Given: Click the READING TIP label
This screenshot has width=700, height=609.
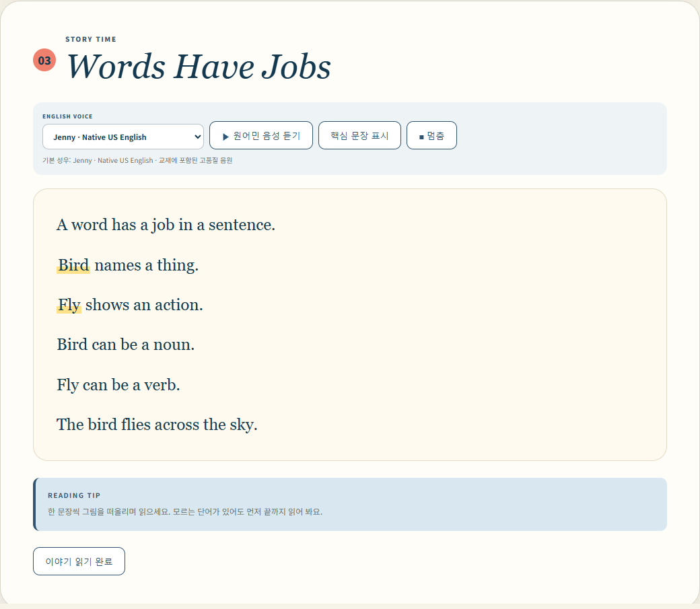Looking at the screenshot, I should [74, 495].
